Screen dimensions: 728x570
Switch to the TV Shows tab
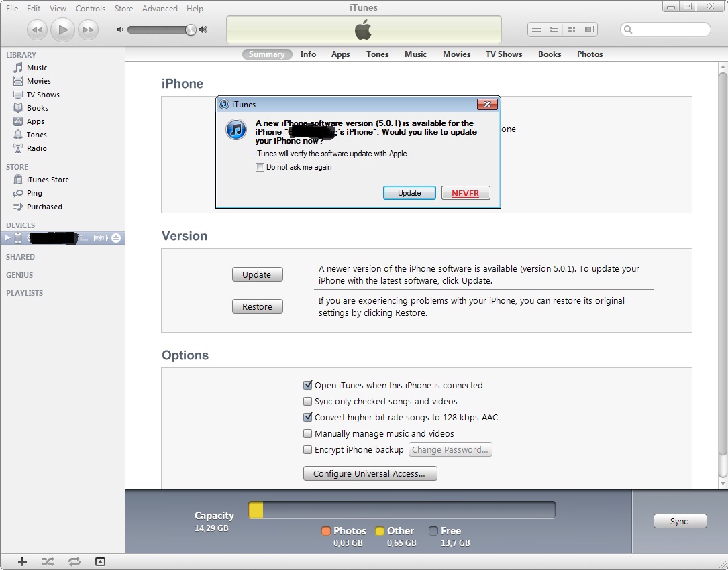[x=504, y=54]
